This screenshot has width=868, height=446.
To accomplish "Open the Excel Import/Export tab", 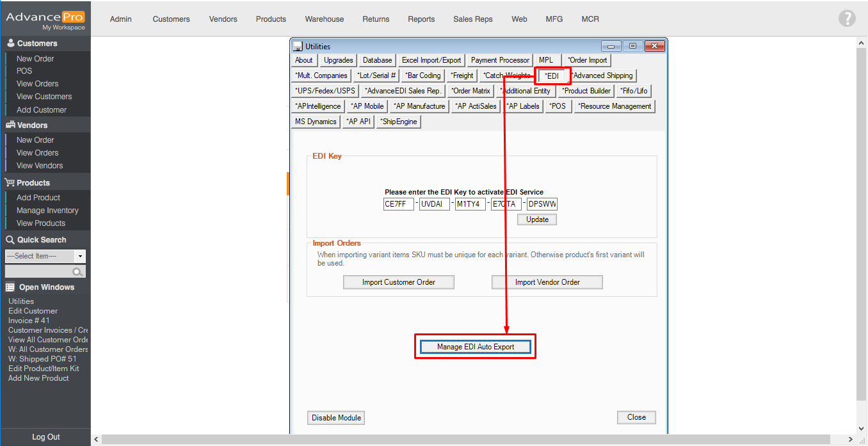I will tap(431, 60).
